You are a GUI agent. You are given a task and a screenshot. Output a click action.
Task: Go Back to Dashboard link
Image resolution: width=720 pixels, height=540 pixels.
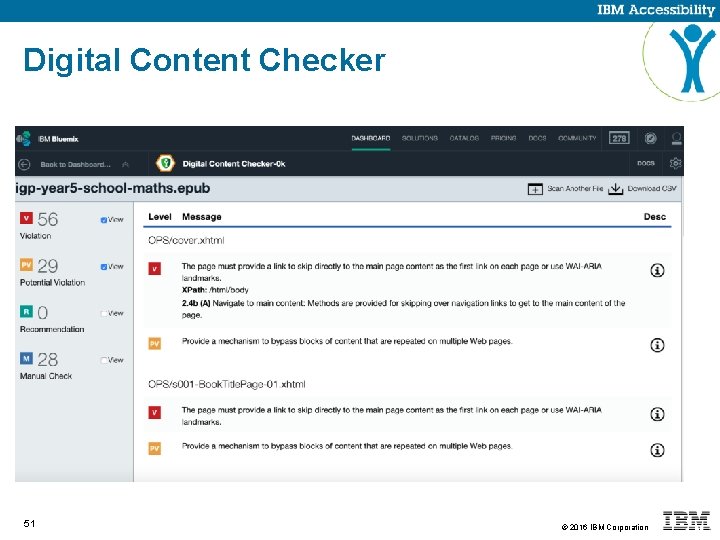point(75,164)
